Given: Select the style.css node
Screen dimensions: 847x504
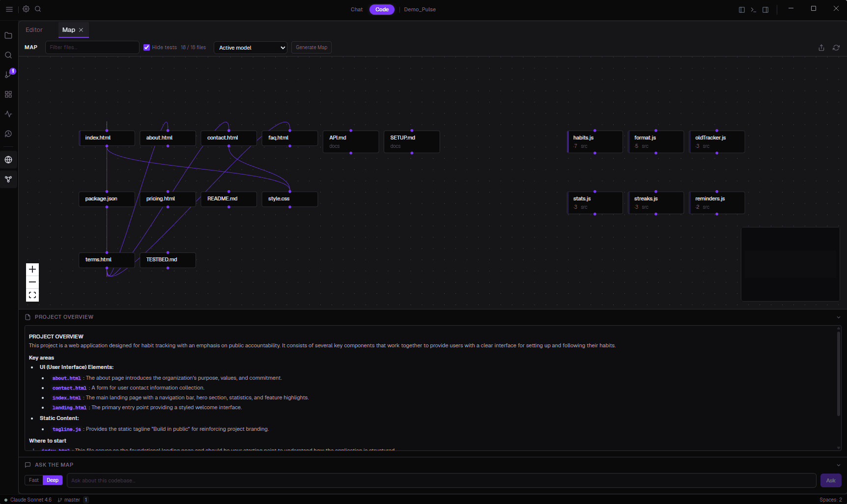Looking at the screenshot, I should (x=289, y=199).
